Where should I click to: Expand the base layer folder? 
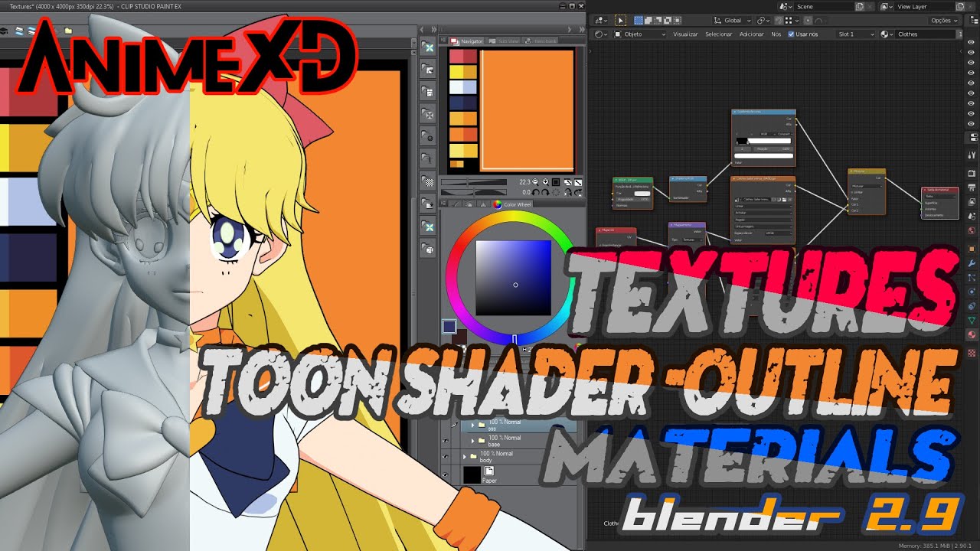pos(472,441)
